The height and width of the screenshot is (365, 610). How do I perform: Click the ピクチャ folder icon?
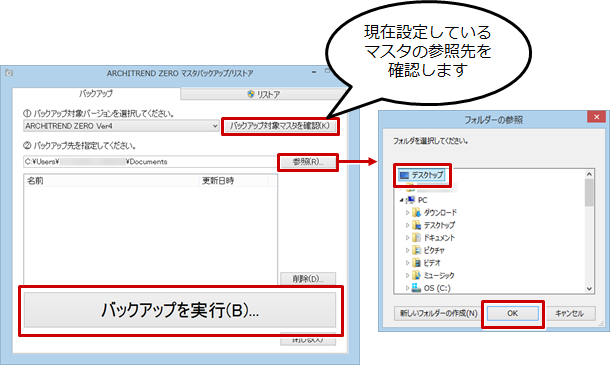(416, 250)
